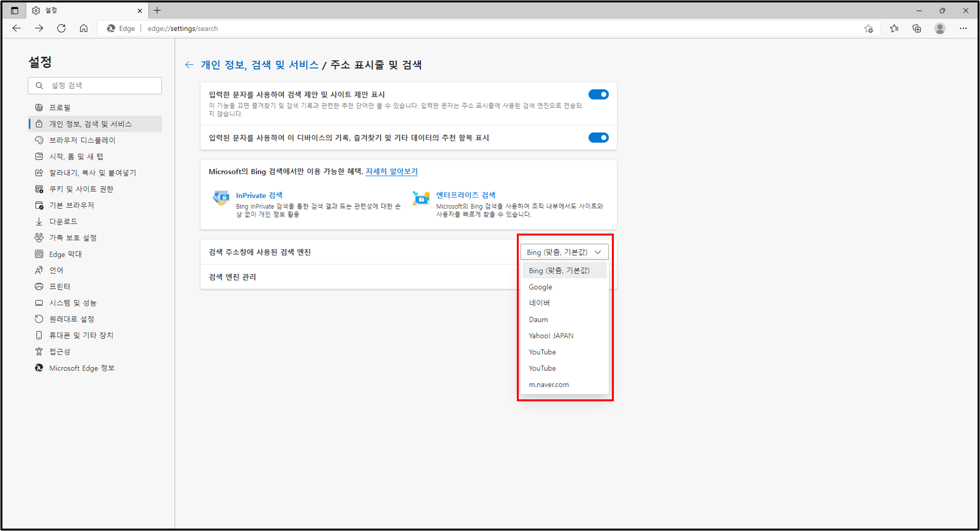Open 언어 settings
The width and height of the screenshot is (980, 531).
pyautogui.click(x=95, y=270)
